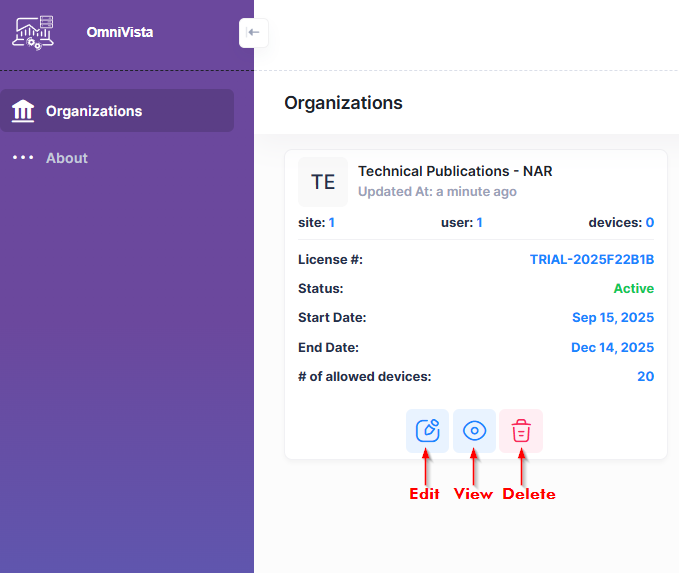The height and width of the screenshot is (573, 679).
Task: Click the allowed devices value 20
Action: (x=645, y=376)
